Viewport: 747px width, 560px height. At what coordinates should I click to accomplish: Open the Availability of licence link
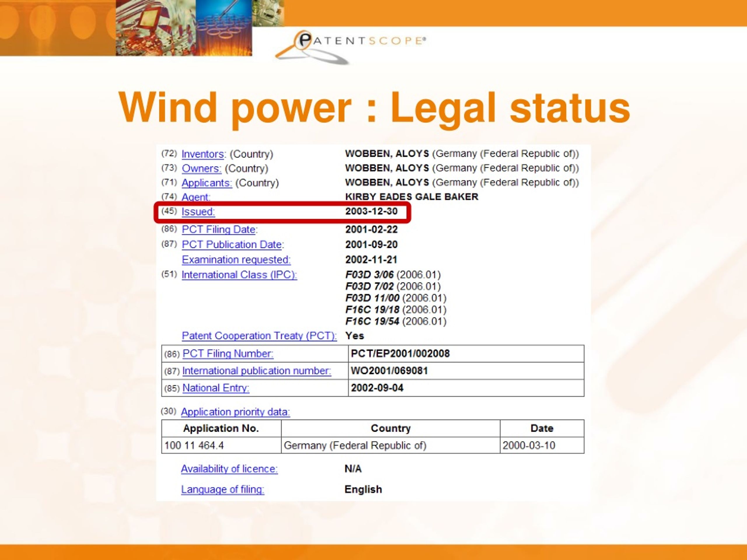(229, 469)
